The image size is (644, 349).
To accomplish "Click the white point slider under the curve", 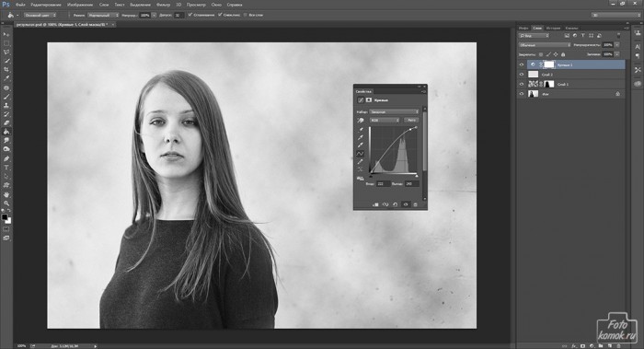I will click(x=416, y=176).
